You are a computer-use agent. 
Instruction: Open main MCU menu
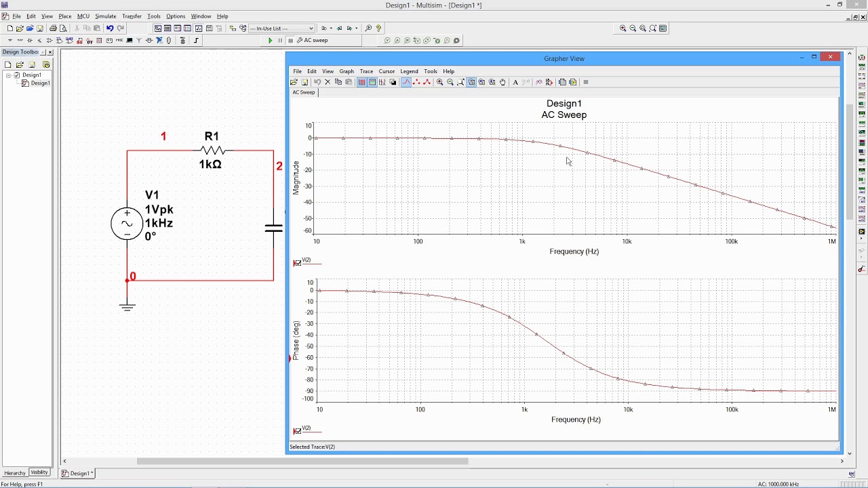pyautogui.click(x=83, y=16)
